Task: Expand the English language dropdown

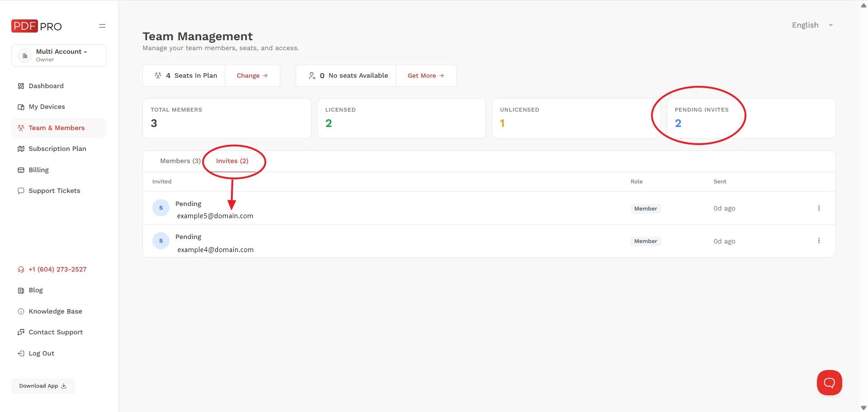Action: [812, 25]
